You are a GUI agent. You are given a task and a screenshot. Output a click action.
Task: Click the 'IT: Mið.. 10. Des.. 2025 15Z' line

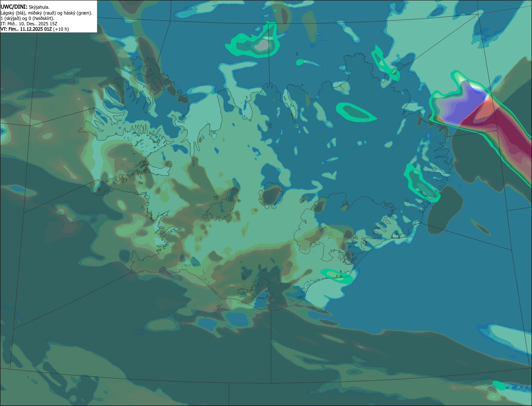[29, 24]
